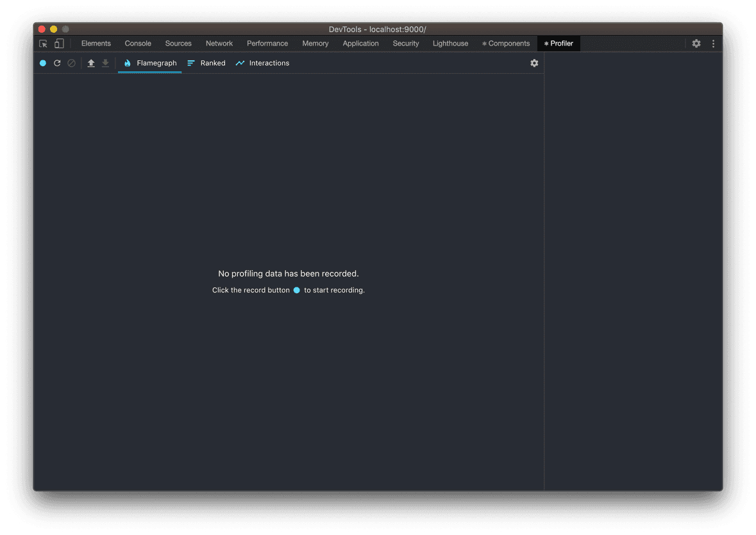This screenshot has width=756, height=535.
Task: Open the profiler view settings gear
Action: (x=534, y=63)
